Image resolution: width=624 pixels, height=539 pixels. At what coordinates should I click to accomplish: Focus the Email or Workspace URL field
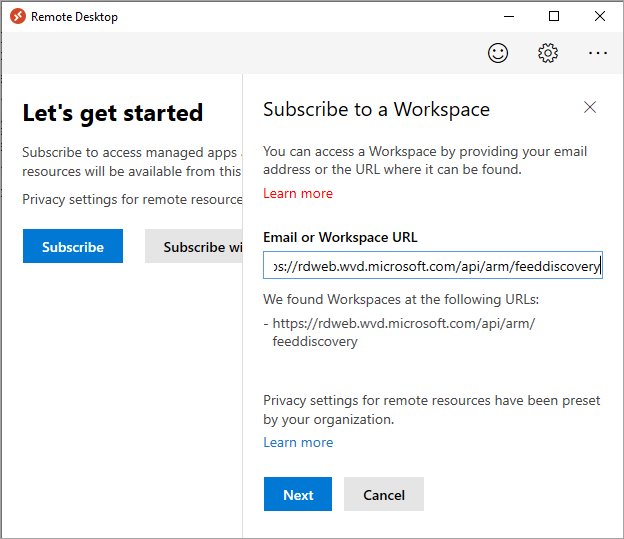(433, 265)
